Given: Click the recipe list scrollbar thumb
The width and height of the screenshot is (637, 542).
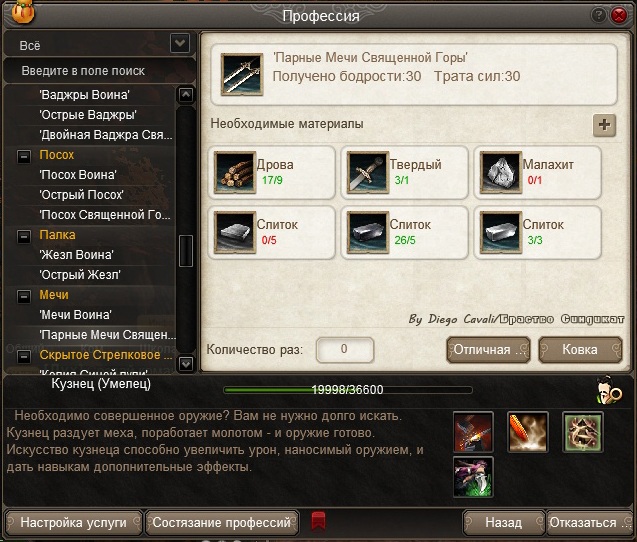Looking at the screenshot, I should point(186,251).
